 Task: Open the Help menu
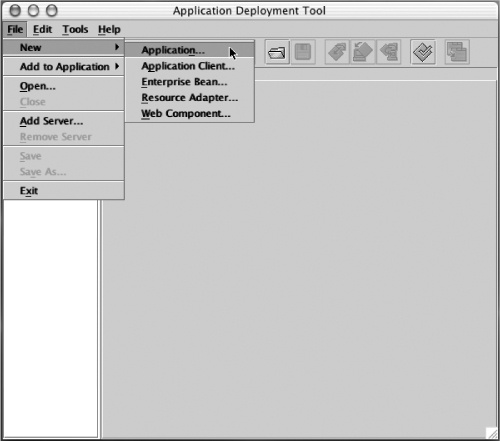(x=109, y=29)
